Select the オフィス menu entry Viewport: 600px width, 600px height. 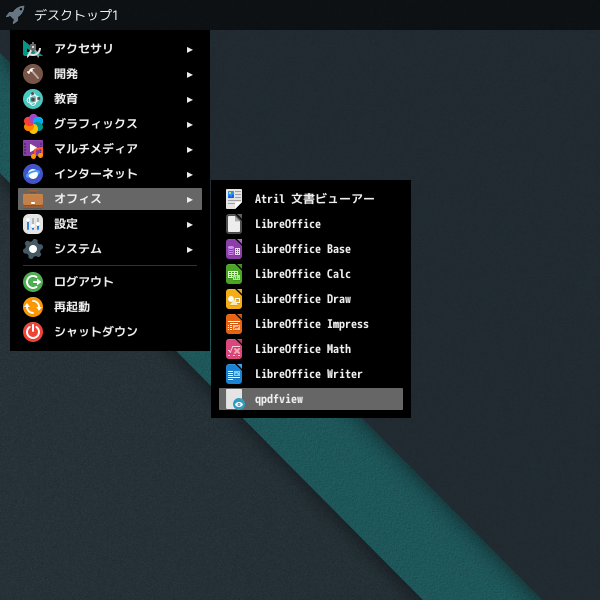click(x=110, y=199)
